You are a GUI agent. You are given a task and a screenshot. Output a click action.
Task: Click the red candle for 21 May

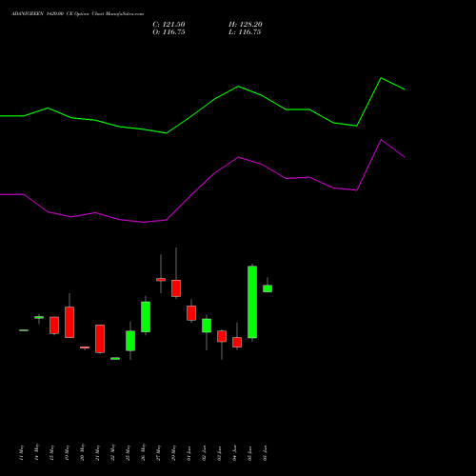tap(100, 339)
